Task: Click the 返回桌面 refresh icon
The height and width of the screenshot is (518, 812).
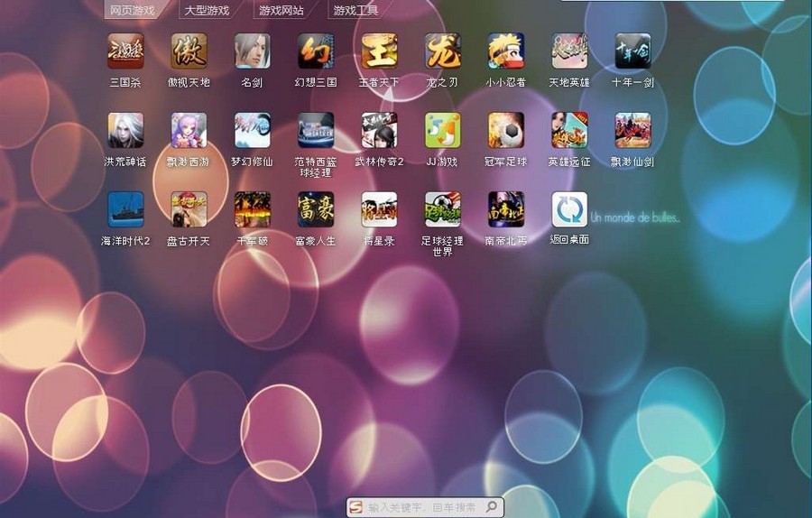Action: click(x=569, y=209)
